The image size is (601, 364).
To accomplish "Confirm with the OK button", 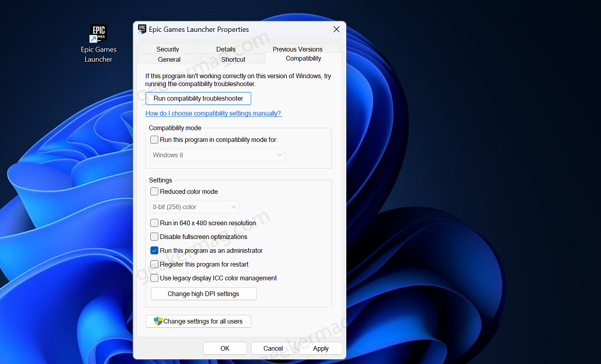I will [225, 348].
